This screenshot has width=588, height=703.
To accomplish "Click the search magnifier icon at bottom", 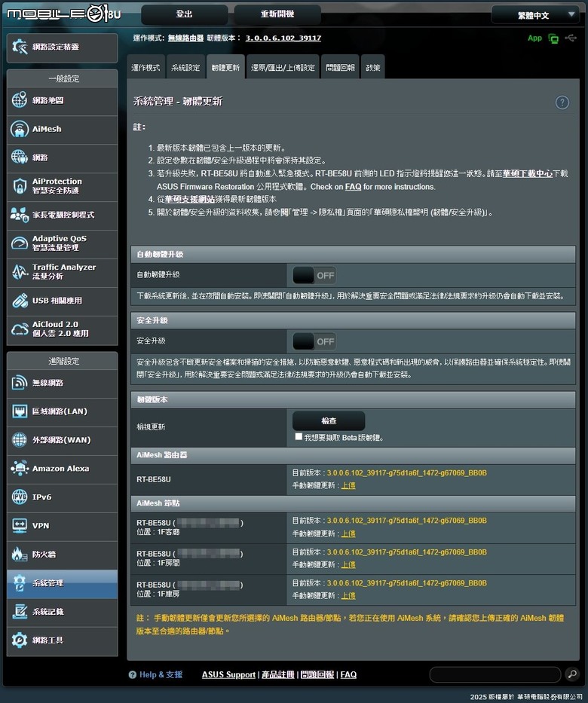I will [572, 674].
